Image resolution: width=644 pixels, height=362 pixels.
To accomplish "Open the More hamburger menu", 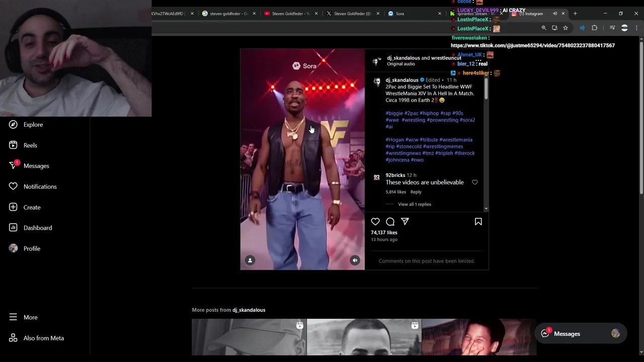I will pyautogui.click(x=23, y=317).
